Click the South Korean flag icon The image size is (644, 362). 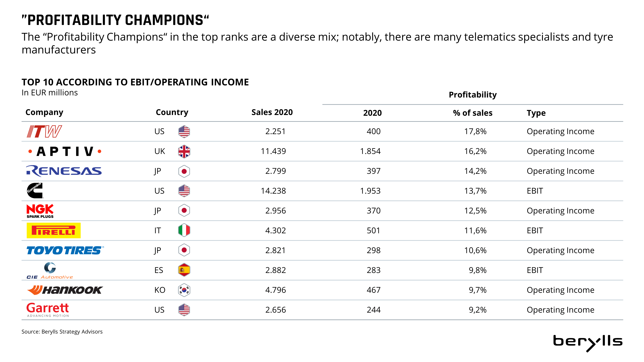coord(184,290)
